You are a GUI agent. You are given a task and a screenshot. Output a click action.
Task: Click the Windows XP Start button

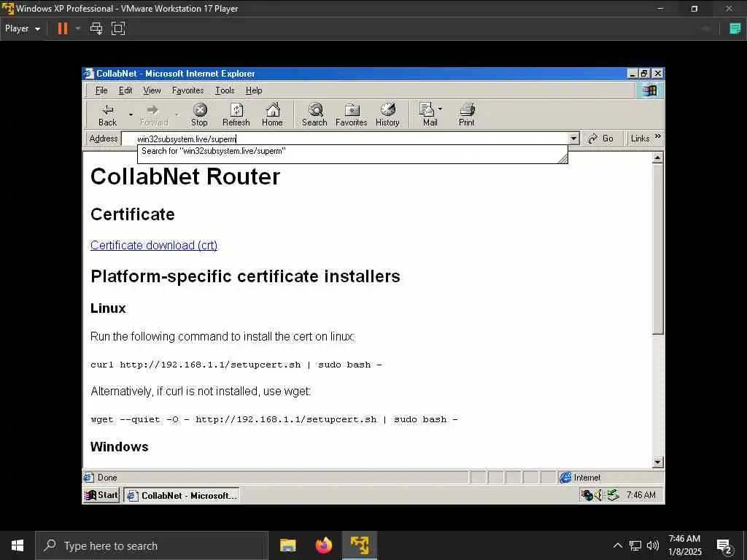(101, 495)
